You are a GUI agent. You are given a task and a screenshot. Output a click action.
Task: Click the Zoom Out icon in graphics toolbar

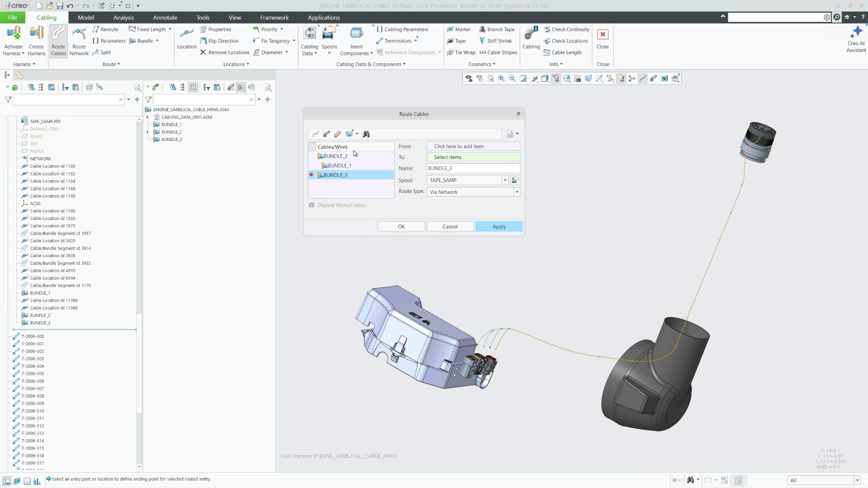click(512, 79)
